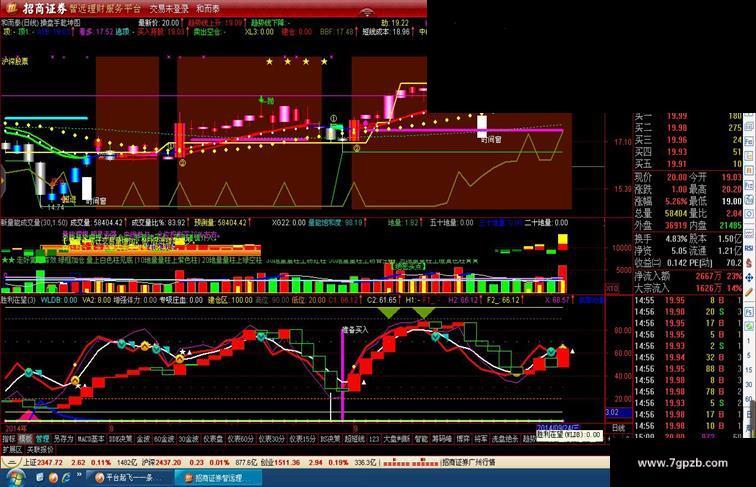756x487 pixels.
Task: Switch to 平台起飞 taskbar window
Action: click(130, 478)
